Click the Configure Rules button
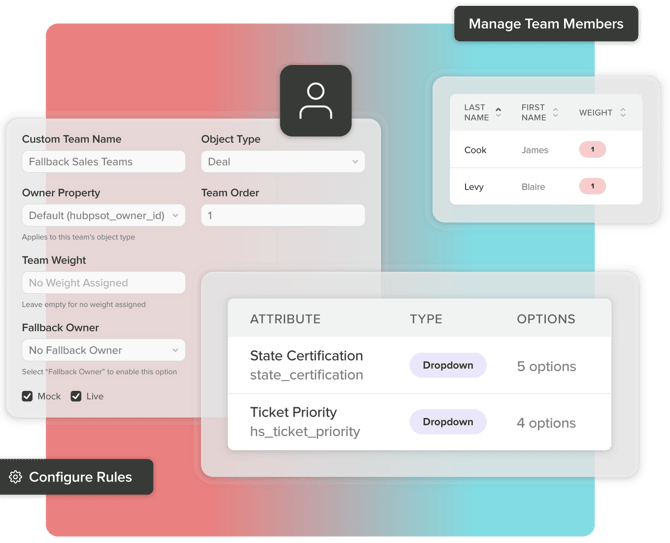This screenshot has height=543, width=670. coord(76,477)
